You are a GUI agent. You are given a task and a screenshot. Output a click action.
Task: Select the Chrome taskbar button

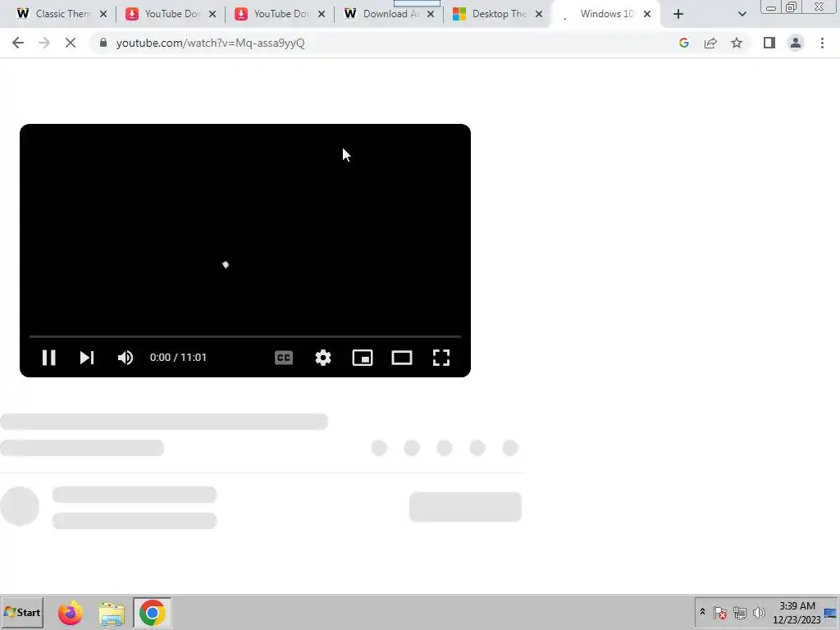(152, 612)
